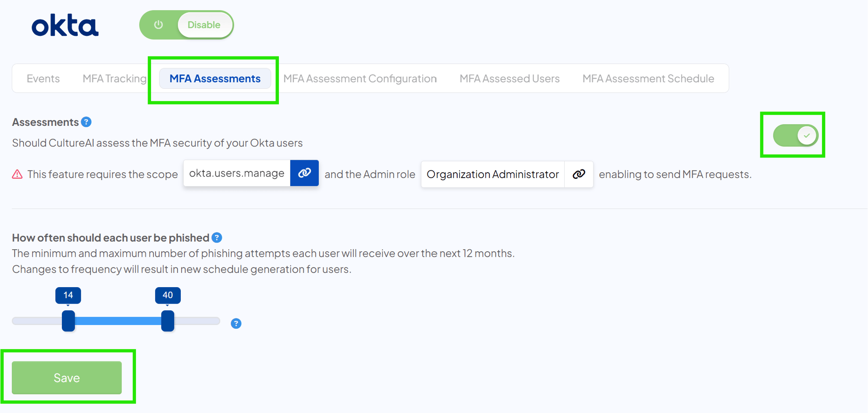The height and width of the screenshot is (413, 868).
Task: Click the link icon beside okta.users.manage scope
Action: [304, 173]
